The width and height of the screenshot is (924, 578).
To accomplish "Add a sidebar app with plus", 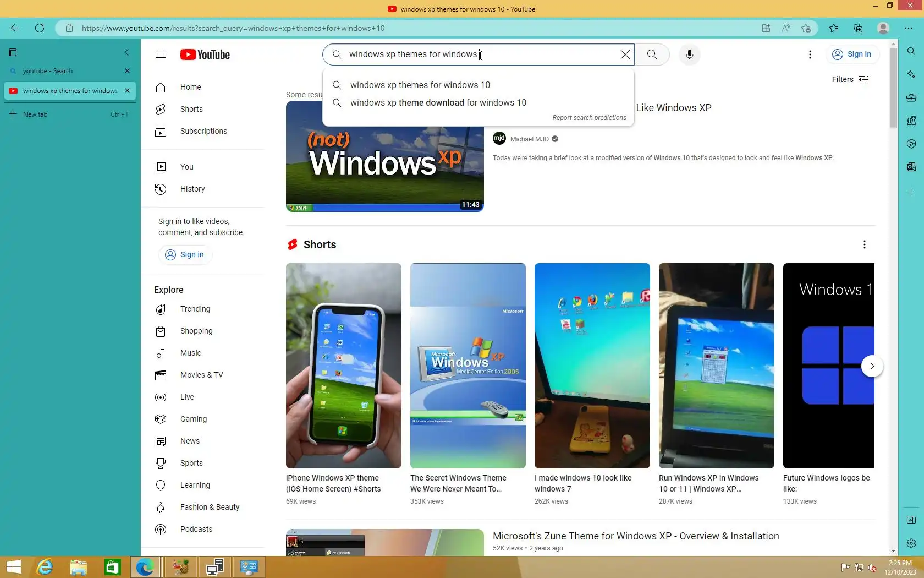I will (911, 192).
